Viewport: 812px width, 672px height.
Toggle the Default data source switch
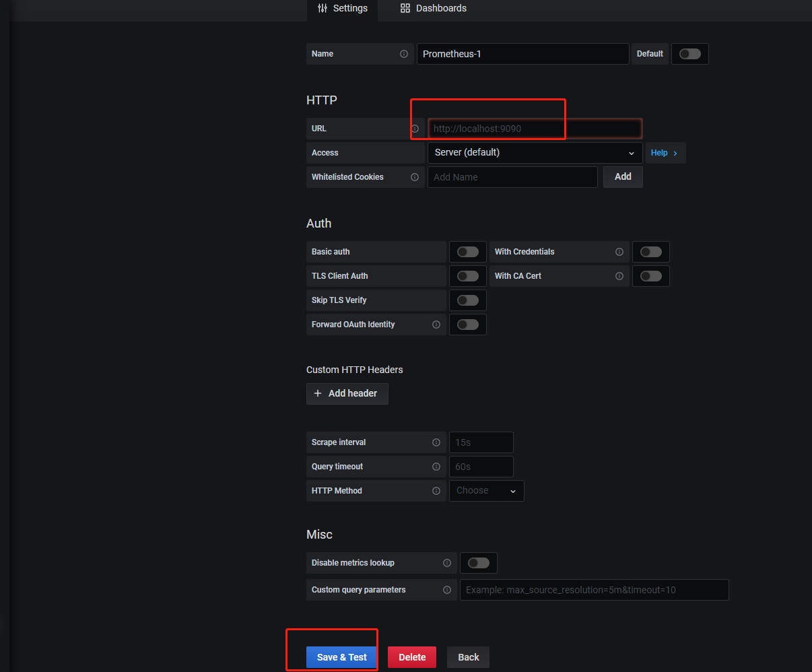(690, 54)
